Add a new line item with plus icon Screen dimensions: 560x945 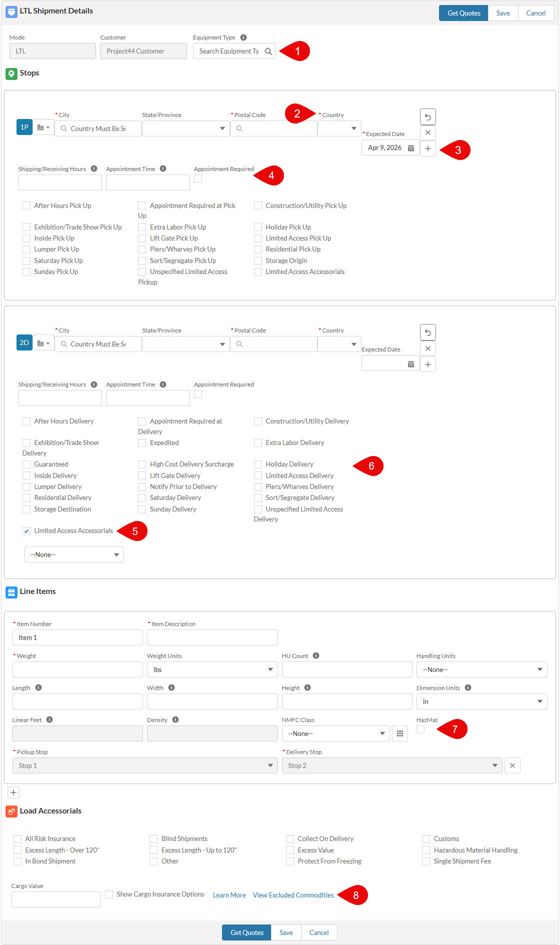[x=13, y=792]
